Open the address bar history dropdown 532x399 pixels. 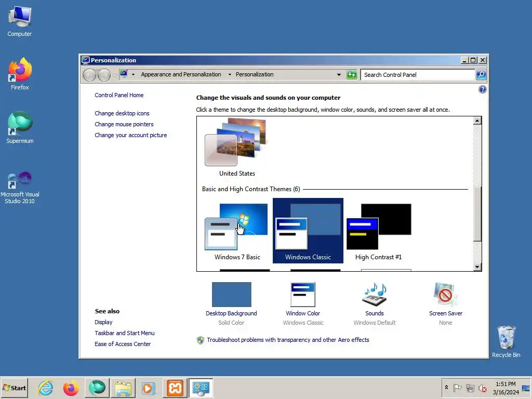click(339, 75)
